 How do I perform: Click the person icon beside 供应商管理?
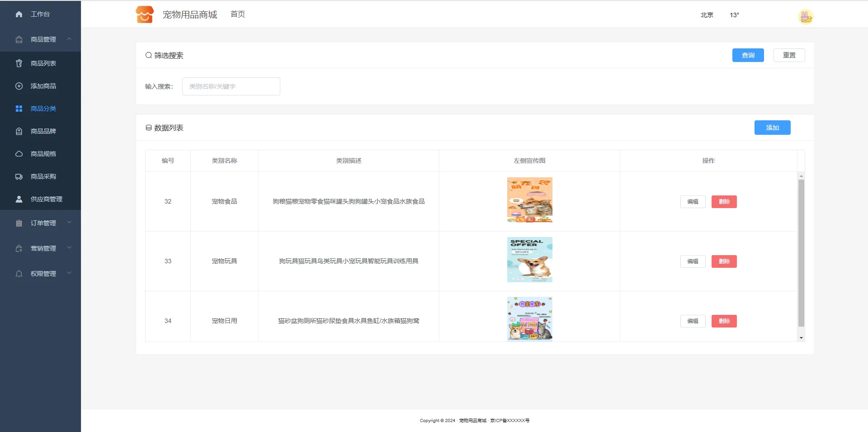[x=19, y=199]
